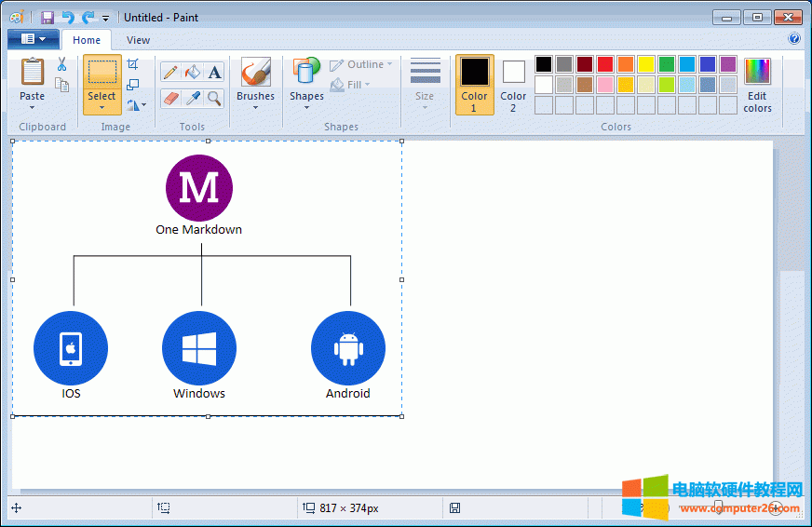The image size is (812, 527).
Task: Pick the brown color swatch
Action: click(x=585, y=85)
